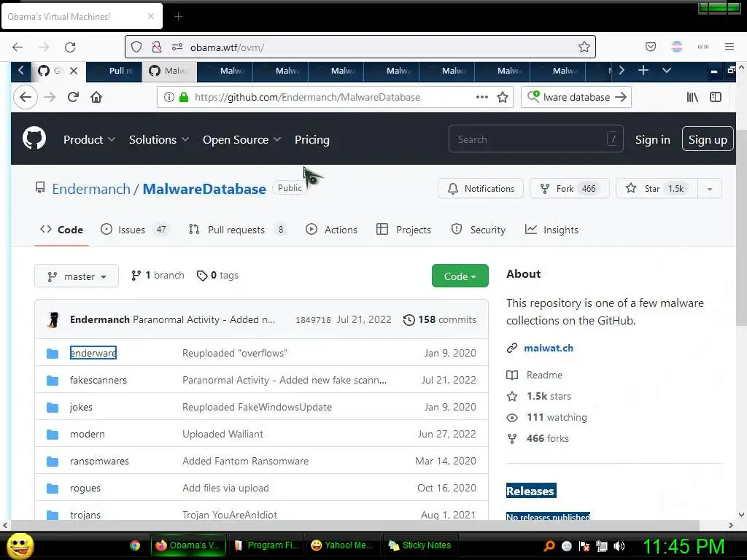Click the green padlock site info icon

[x=184, y=97]
